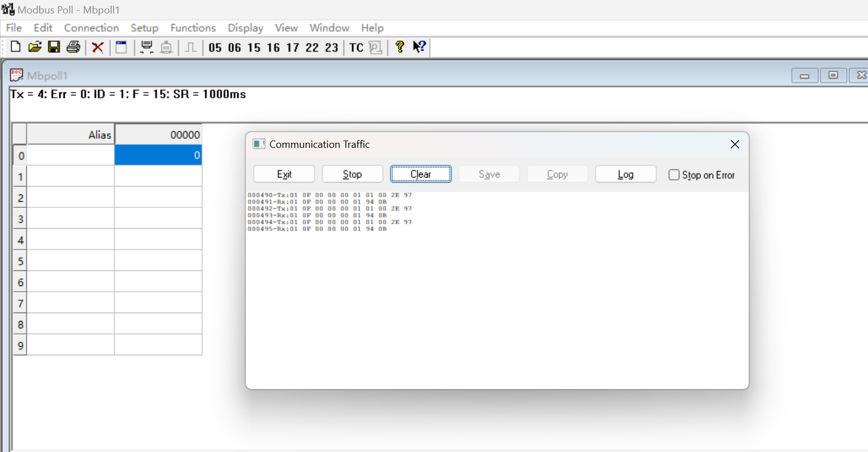
Task: Select function 15 in the toolbar
Action: [254, 48]
